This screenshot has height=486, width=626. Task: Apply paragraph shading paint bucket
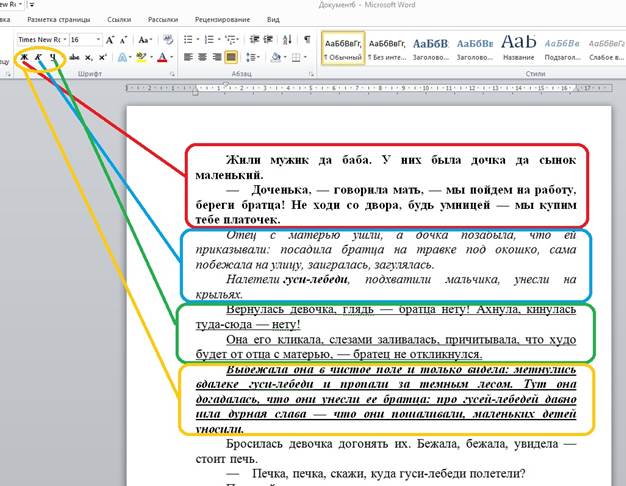pos(275,57)
